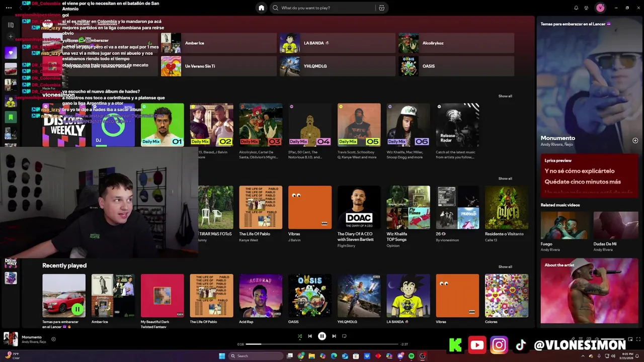Open the top-row YHLQMDLG shortcut tile
644x362 pixels.
click(337, 66)
